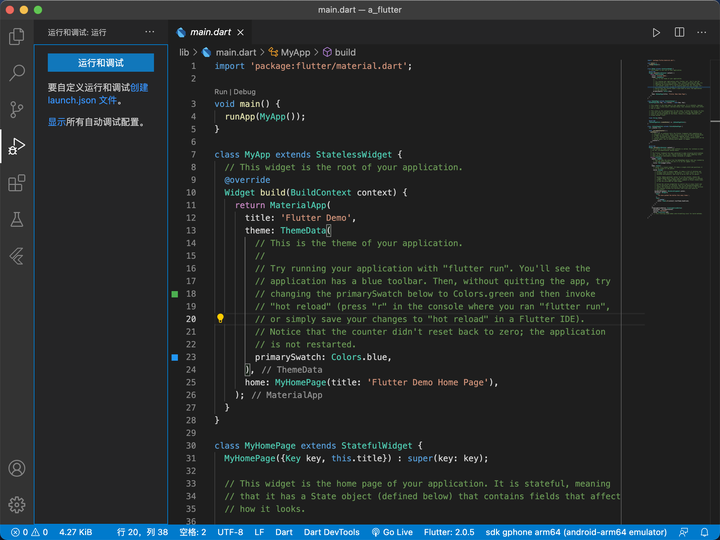720x540 pixels.
Task: Select the blue color swatch at line 23
Action: tap(174, 357)
